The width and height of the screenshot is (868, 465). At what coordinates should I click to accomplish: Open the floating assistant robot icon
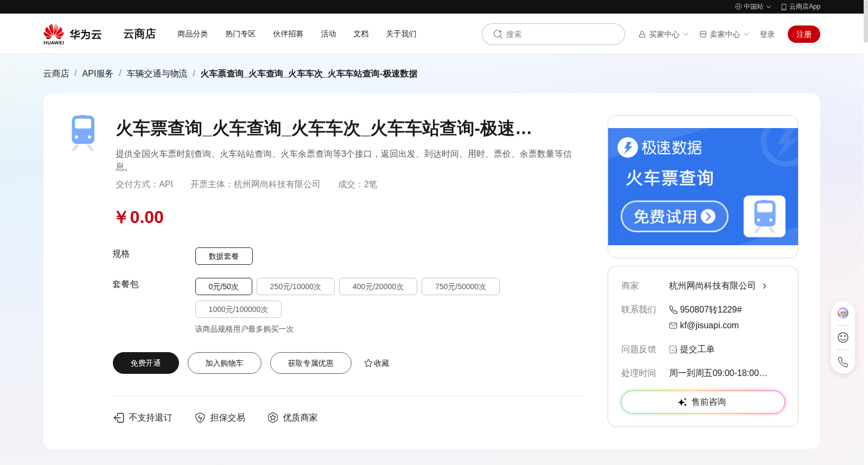(843, 313)
